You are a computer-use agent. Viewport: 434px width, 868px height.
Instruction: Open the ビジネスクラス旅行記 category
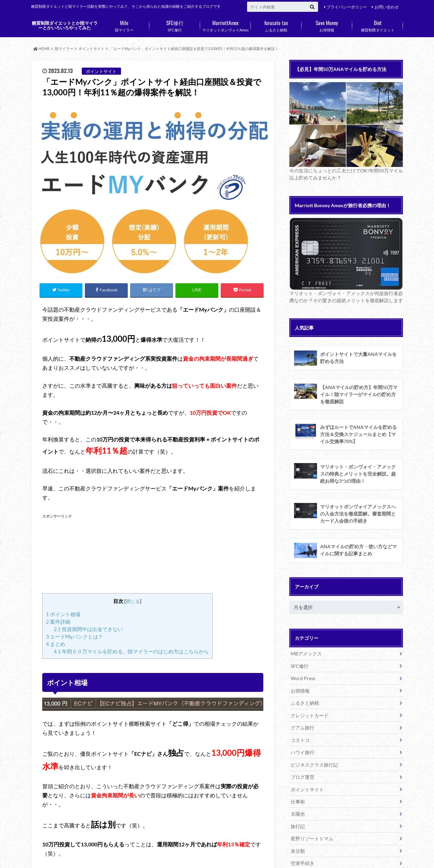346,765
